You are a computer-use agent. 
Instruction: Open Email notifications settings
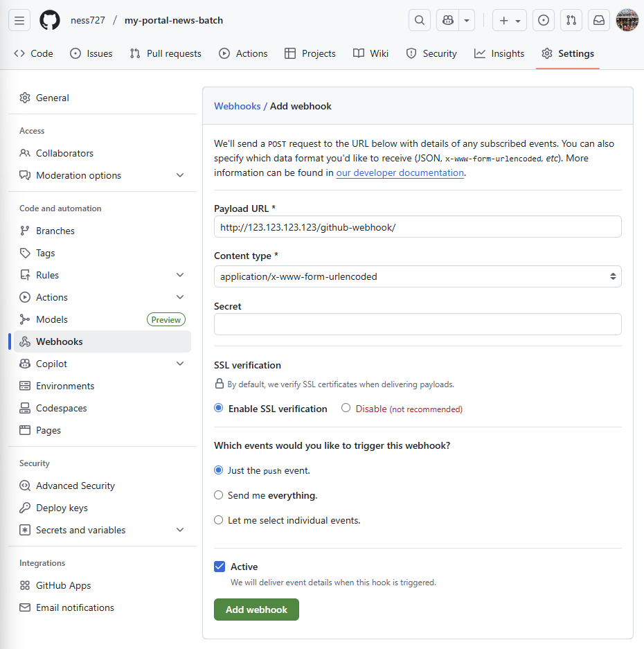tap(102, 607)
